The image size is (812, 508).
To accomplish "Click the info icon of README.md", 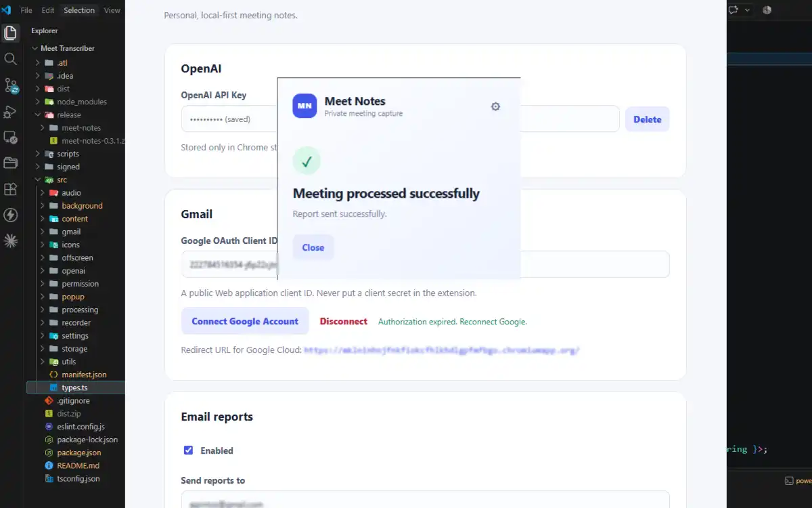I will [49, 466].
